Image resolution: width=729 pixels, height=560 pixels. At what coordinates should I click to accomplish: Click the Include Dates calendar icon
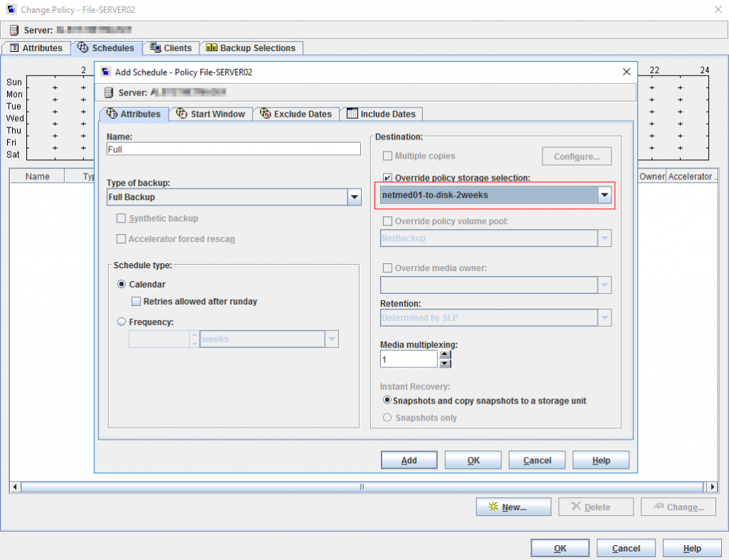pyautogui.click(x=352, y=114)
